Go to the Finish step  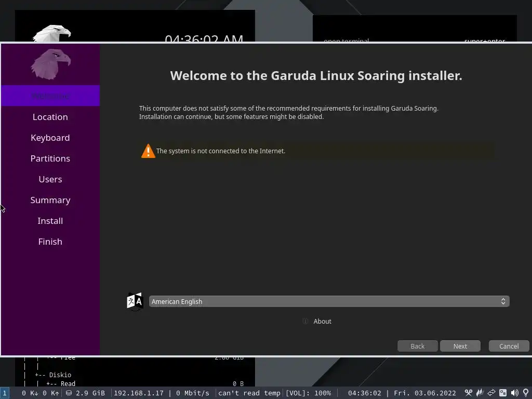(x=50, y=242)
